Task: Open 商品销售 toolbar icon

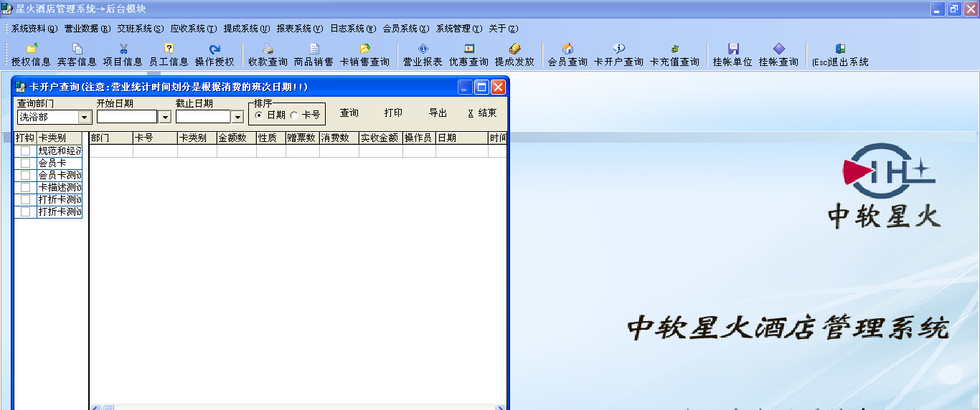Action: click(314, 55)
